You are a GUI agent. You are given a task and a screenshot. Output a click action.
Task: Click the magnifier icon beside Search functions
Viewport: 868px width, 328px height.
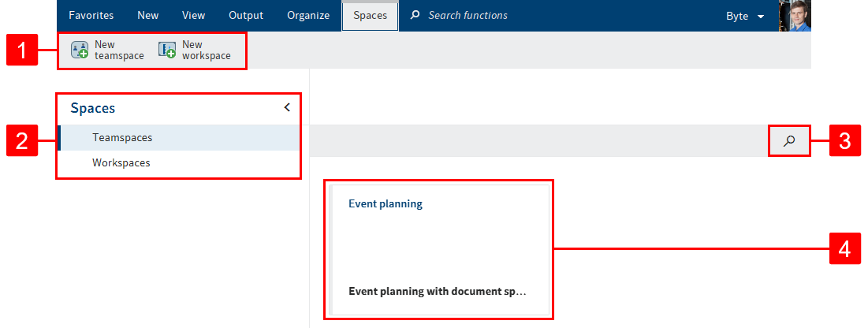[415, 16]
